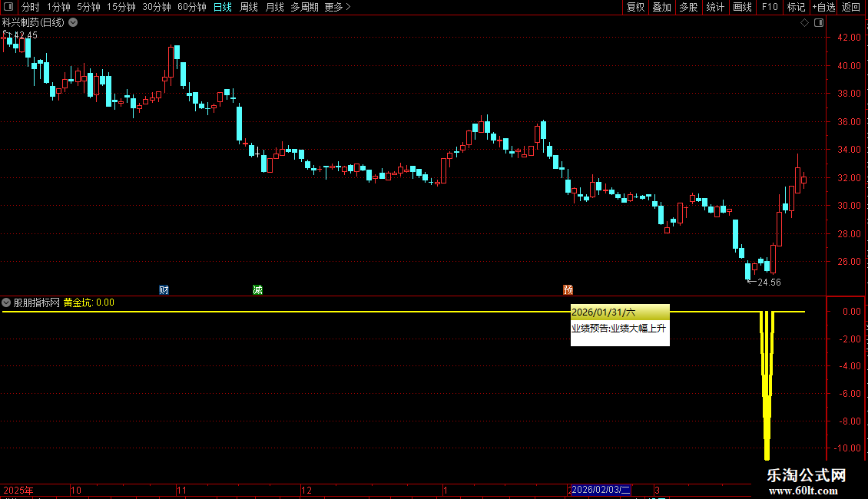Select the 15分钟 period tab
Screen dimensions: 868x499
(x=121, y=7)
